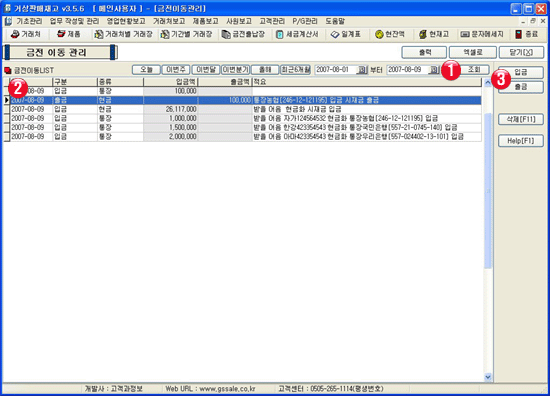The height and width of the screenshot is (396, 550).
Task: Click the row selector of the 2,000,000 row
Action: tap(6, 137)
